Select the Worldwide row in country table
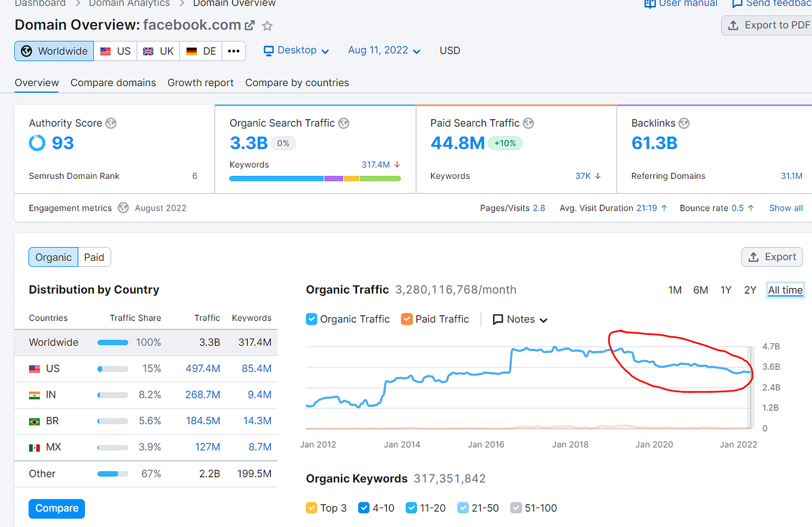Image resolution: width=812 pixels, height=527 pixels. [x=146, y=343]
